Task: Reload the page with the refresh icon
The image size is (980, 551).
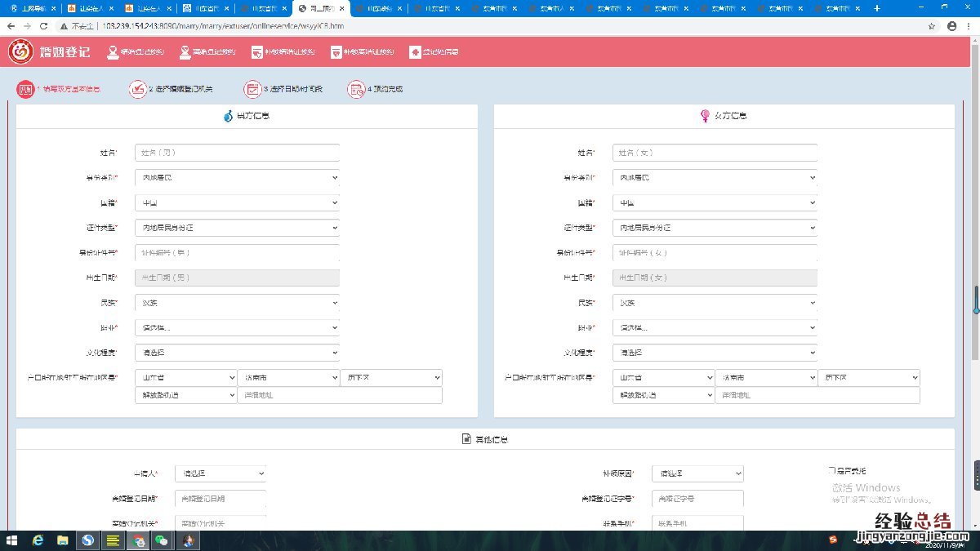Action: point(44,26)
